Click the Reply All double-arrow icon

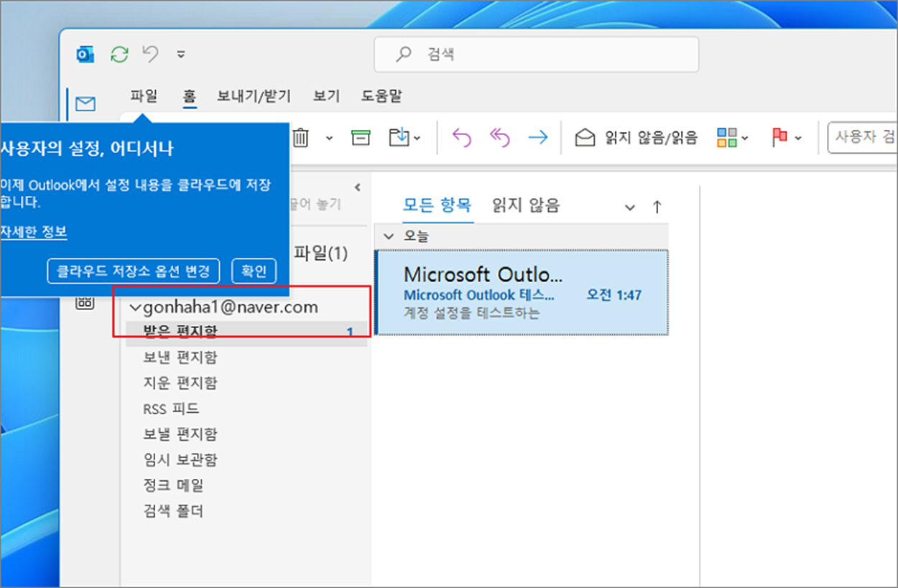tap(499, 137)
